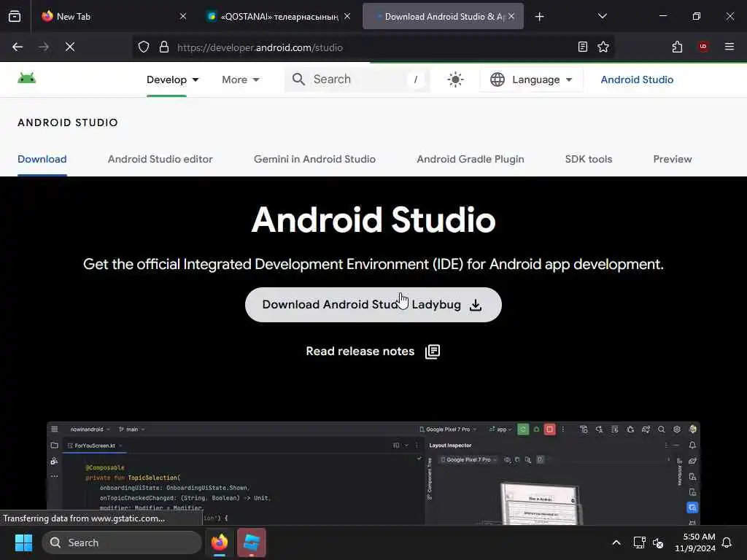This screenshot has height=560, width=747.
Task: Open Android Gradle Plugin tab
Action: [x=471, y=159]
